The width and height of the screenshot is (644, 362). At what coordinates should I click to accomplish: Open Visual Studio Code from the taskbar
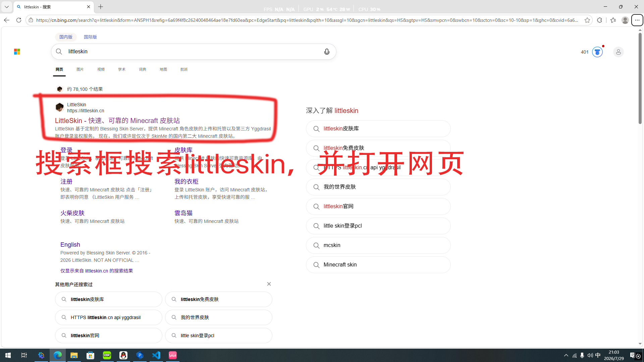156,355
